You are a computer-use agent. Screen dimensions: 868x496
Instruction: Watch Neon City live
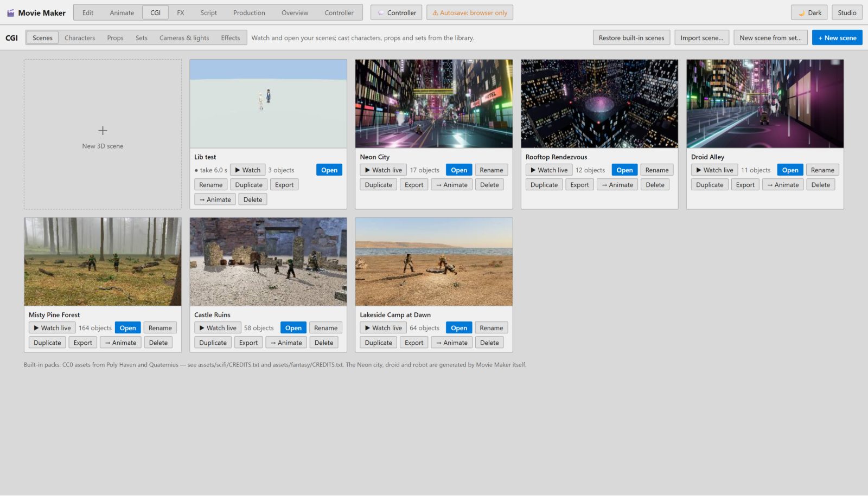[x=383, y=170]
